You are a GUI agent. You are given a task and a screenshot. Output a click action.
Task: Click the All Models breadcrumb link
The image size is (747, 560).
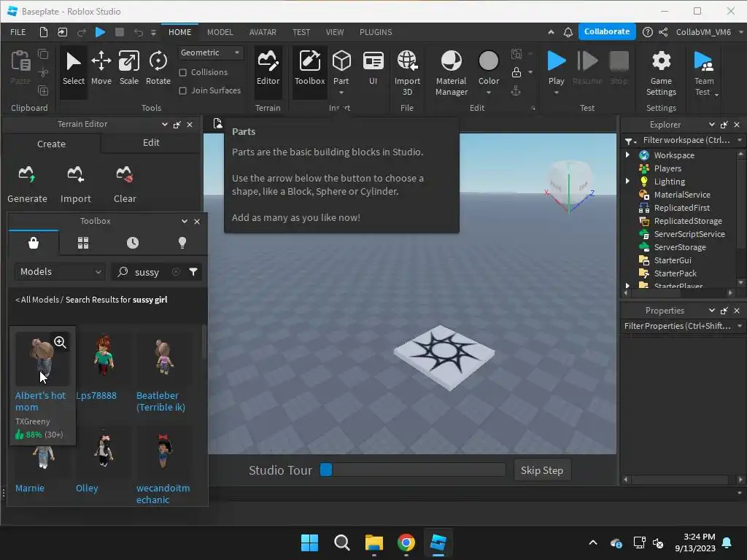[37, 300]
